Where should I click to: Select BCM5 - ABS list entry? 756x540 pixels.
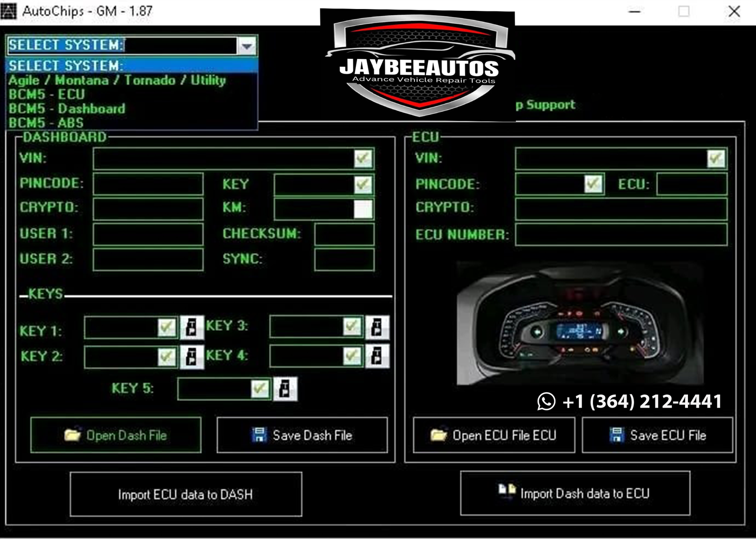[x=46, y=123]
